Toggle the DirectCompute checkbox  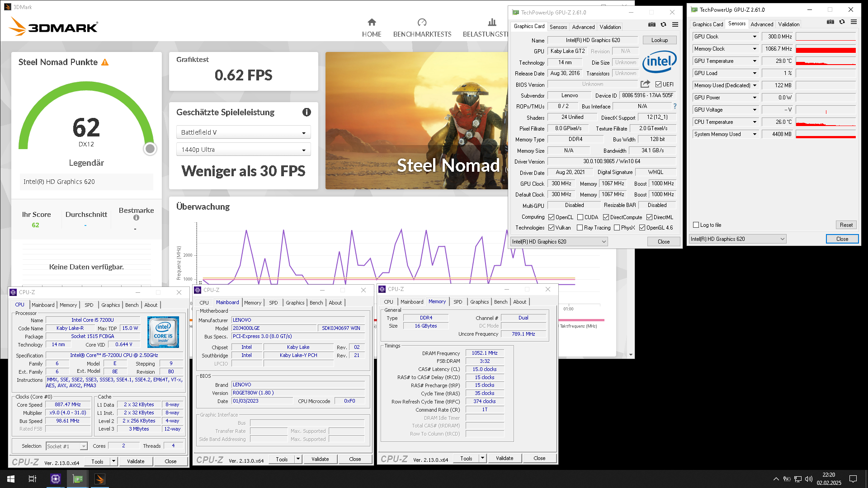[x=606, y=217]
